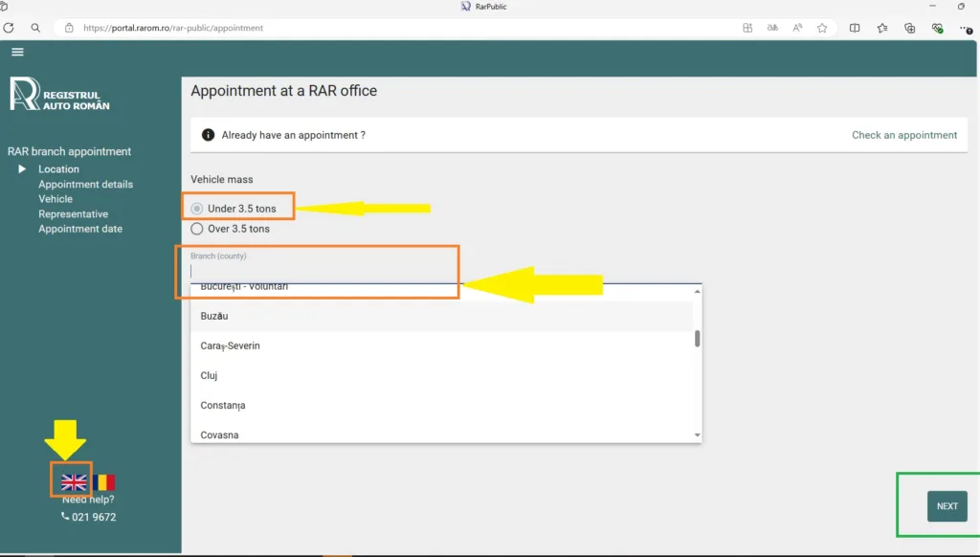Click the dropdown list scrollbar thumb
The height and width of the screenshot is (557, 980).
coord(698,339)
